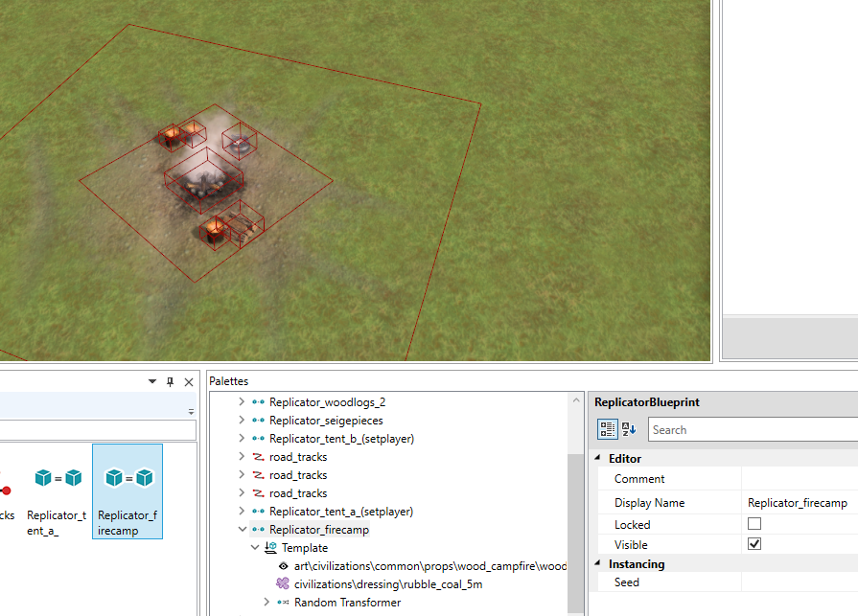Collapse the Editor property section

597,458
